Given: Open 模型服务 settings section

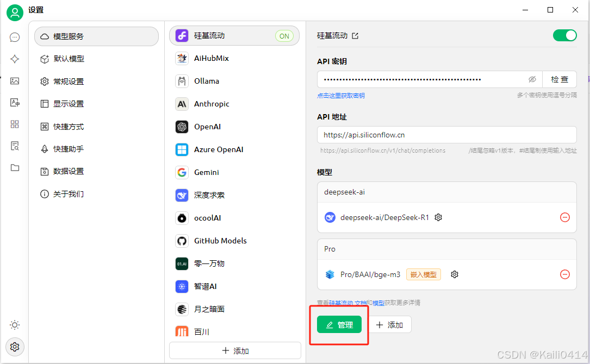Looking at the screenshot, I should click(97, 36).
